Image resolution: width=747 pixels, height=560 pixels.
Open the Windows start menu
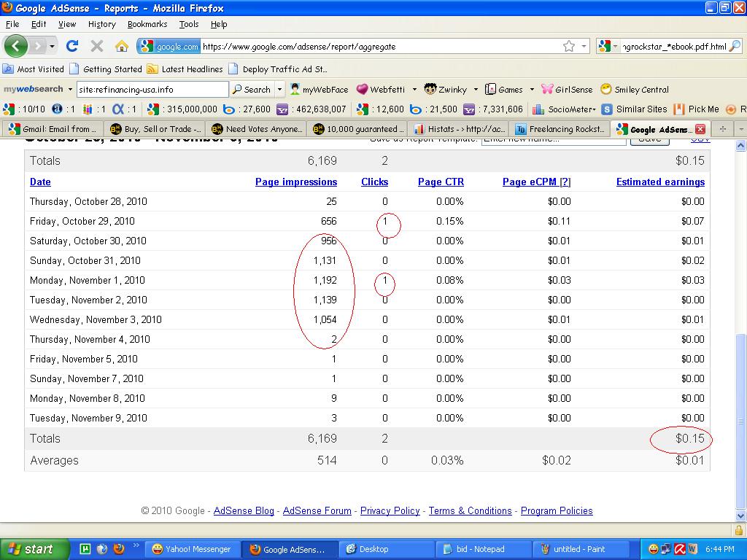34,549
